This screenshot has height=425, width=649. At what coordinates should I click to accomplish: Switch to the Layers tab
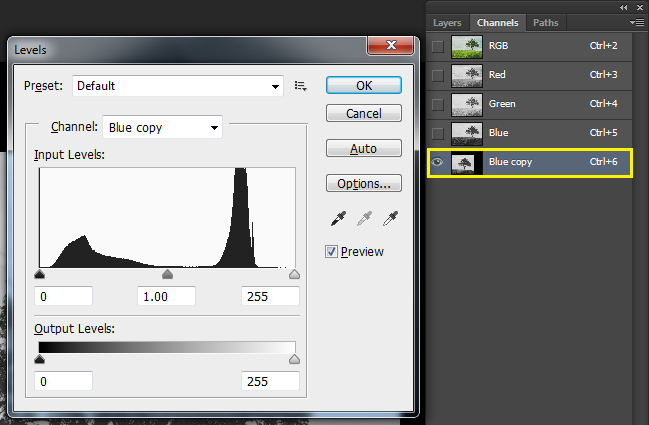446,22
